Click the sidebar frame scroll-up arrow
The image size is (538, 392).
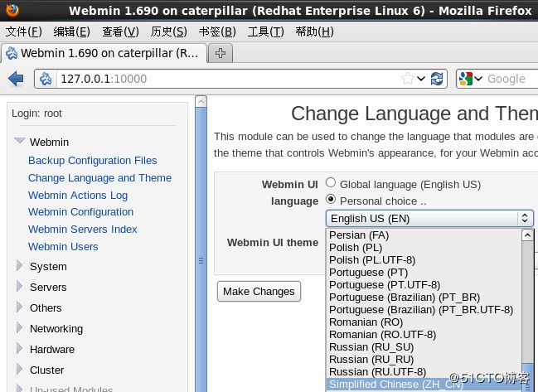[x=201, y=101]
